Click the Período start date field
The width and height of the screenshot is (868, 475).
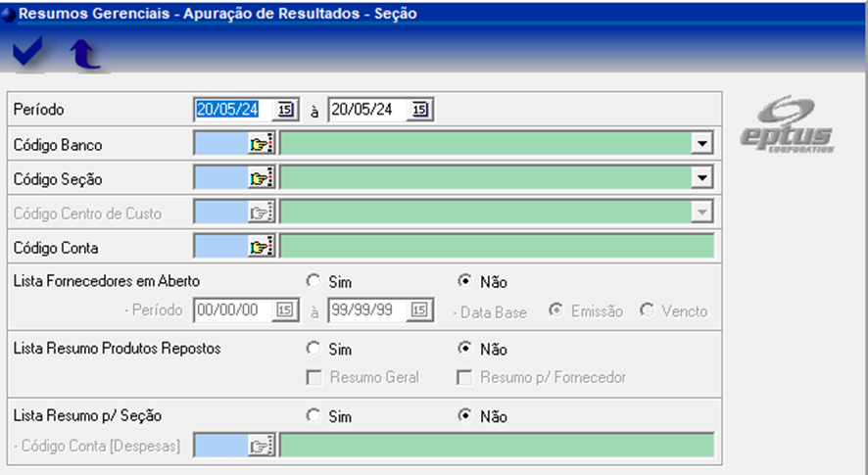[233, 110]
